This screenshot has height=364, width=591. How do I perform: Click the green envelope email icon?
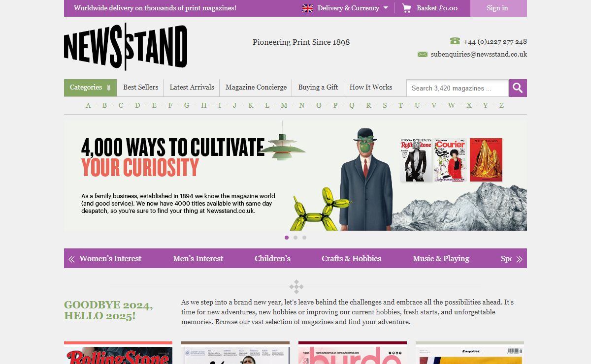click(423, 54)
